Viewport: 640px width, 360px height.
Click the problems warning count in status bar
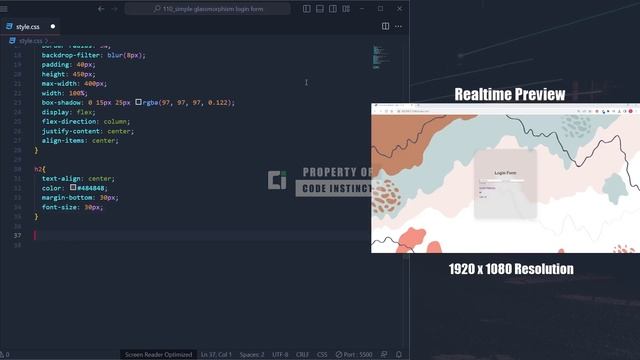5,355
